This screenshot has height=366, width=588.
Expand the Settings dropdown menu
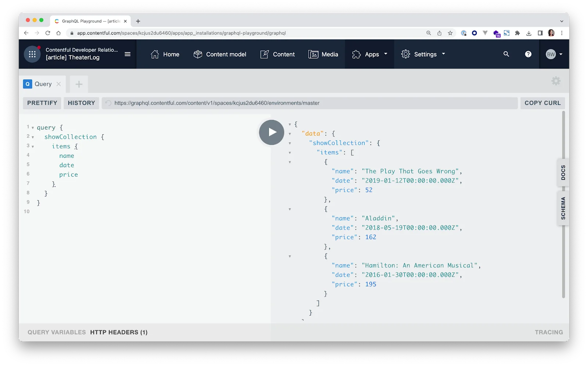click(x=423, y=54)
